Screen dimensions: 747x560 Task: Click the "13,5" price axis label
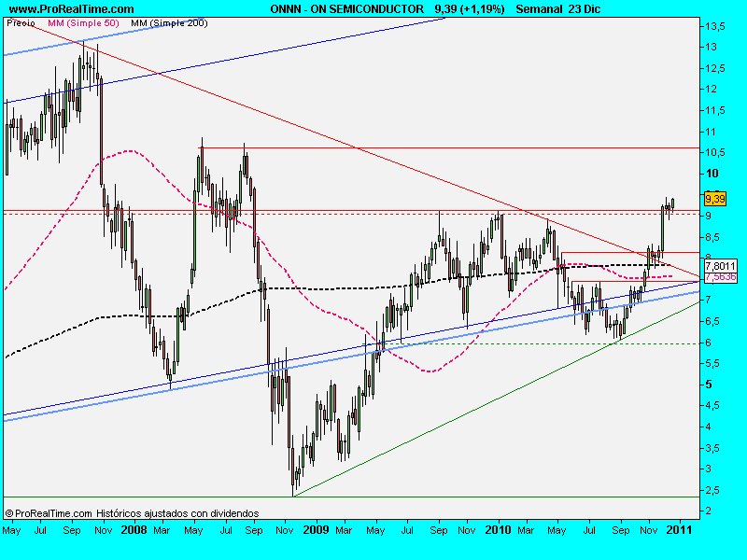[x=715, y=26]
